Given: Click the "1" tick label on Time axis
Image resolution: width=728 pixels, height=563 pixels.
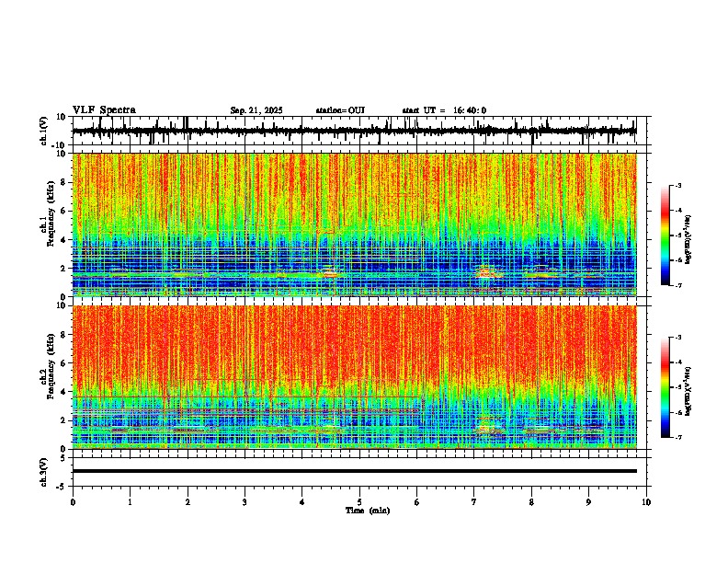Looking at the screenshot, I should (x=130, y=502).
